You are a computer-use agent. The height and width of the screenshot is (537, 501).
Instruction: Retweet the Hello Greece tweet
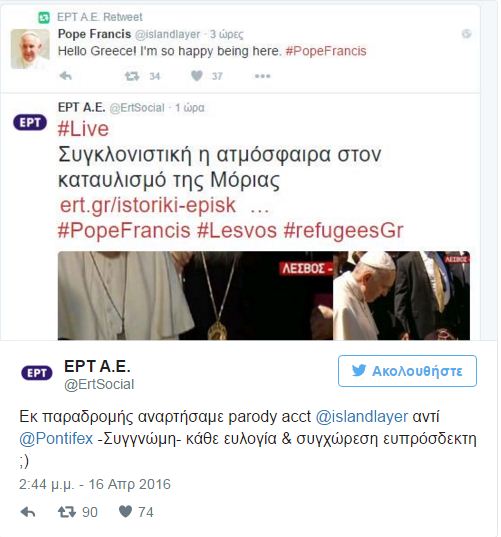pyautogui.click(x=132, y=76)
